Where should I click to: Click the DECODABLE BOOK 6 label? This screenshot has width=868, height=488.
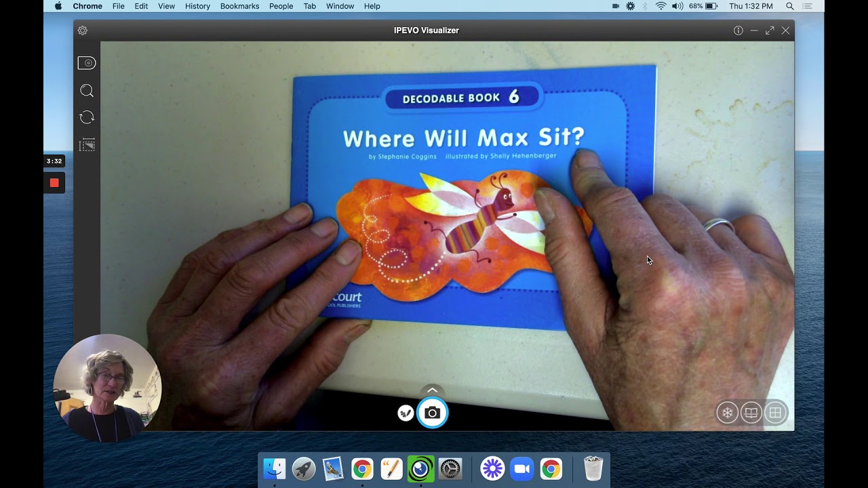click(462, 98)
